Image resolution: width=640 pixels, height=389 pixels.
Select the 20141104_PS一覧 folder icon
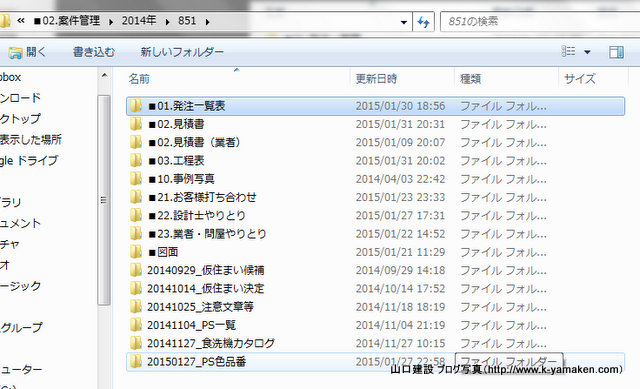pos(136,325)
